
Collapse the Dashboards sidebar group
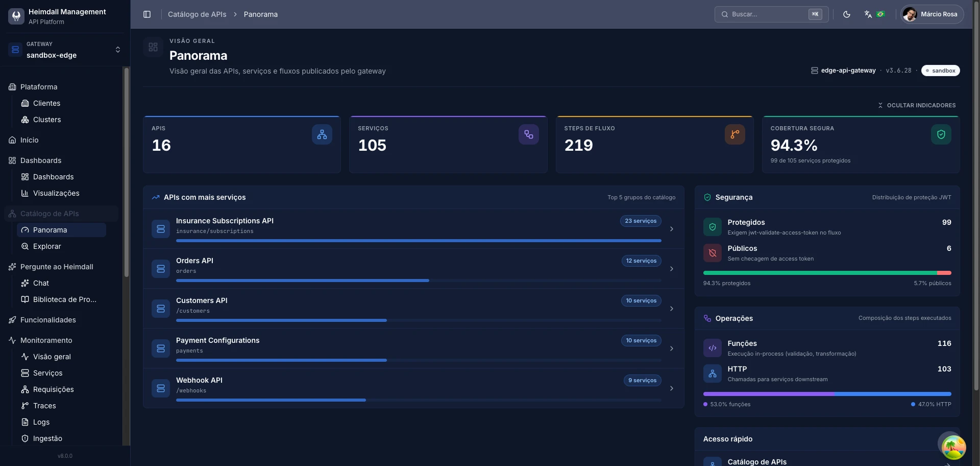point(61,160)
